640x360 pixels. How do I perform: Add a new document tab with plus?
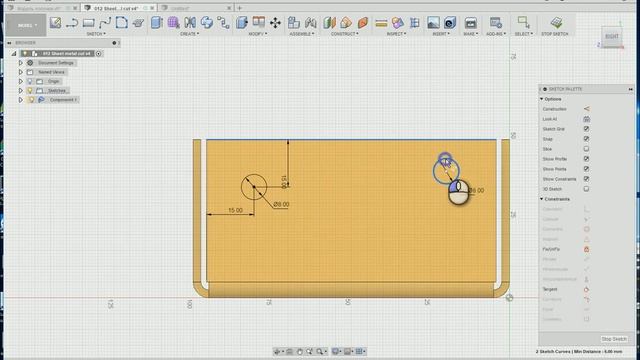coord(240,8)
